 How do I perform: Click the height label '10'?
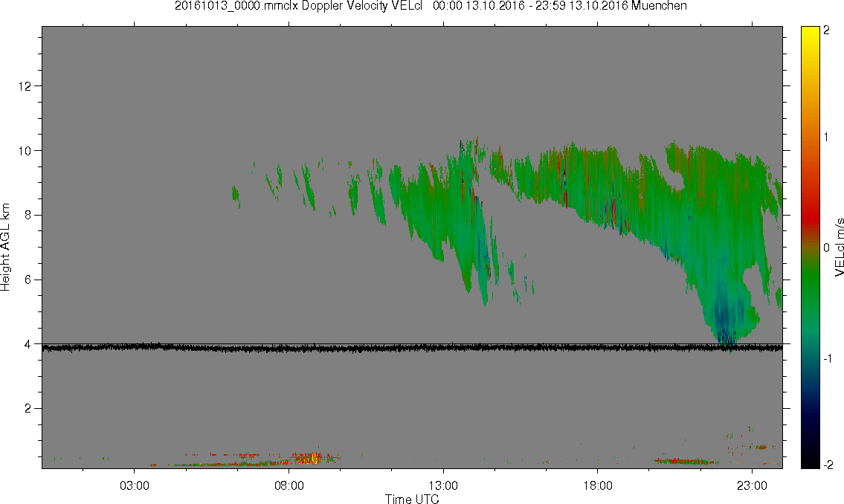coord(25,151)
